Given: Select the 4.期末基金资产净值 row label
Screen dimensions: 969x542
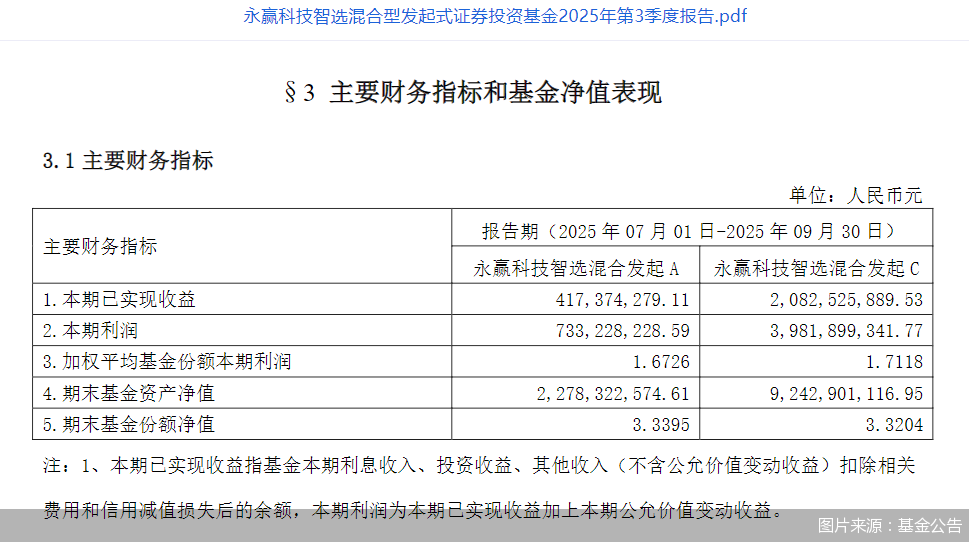Looking at the screenshot, I should [x=129, y=393].
